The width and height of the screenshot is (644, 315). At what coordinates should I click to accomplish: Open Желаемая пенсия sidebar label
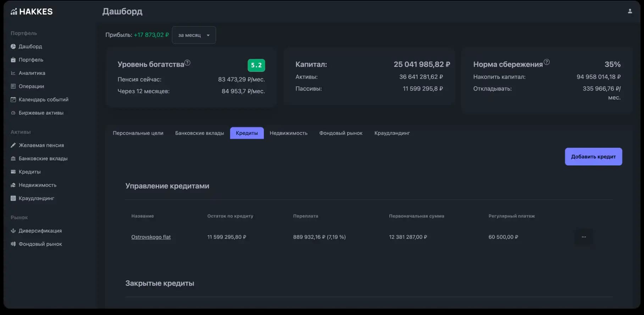(x=41, y=145)
